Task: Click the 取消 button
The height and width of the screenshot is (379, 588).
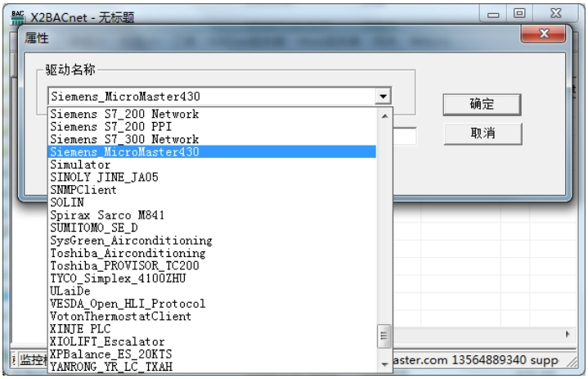Action: pyautogui.click(x=483, y=133)
